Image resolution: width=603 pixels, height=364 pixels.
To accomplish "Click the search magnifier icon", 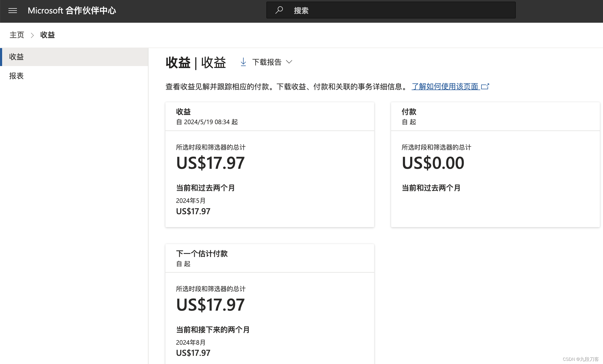I will 279,10.
